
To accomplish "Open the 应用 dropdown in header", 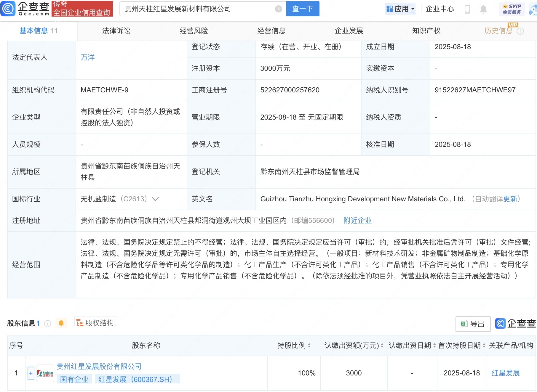I will point(400,9).
